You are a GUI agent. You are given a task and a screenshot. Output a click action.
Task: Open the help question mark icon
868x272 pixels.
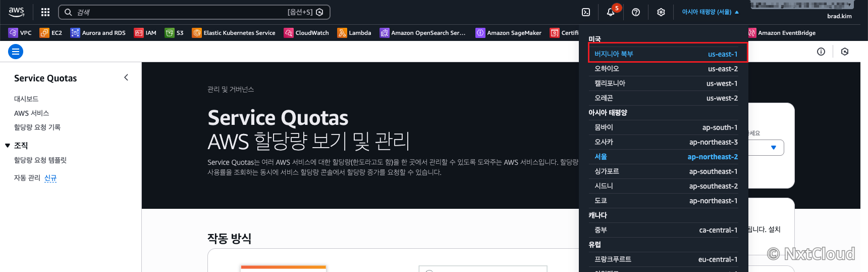[636, 12]
